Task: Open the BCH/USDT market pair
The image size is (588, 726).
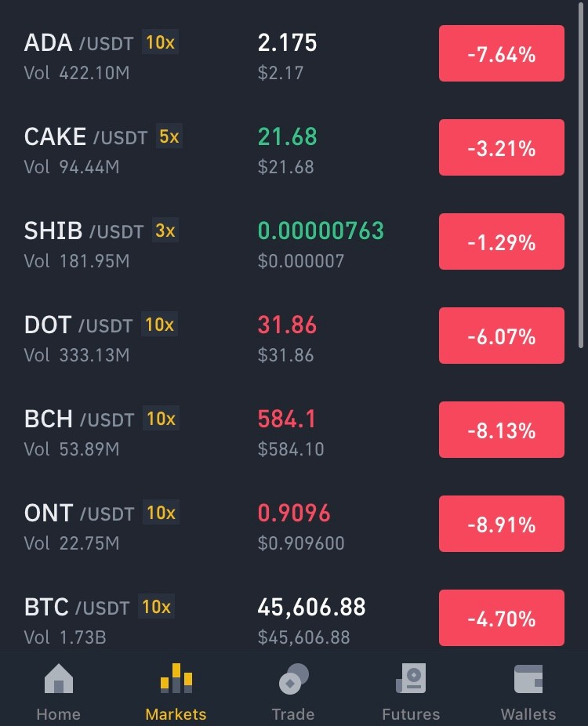Action: tap(294, 430)
